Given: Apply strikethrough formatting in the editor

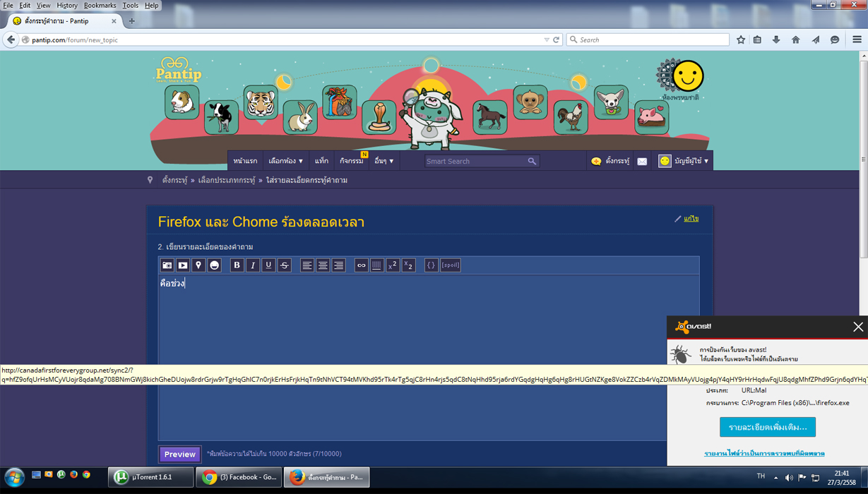Looking at the screenshot, I should (x=285, y=265).
